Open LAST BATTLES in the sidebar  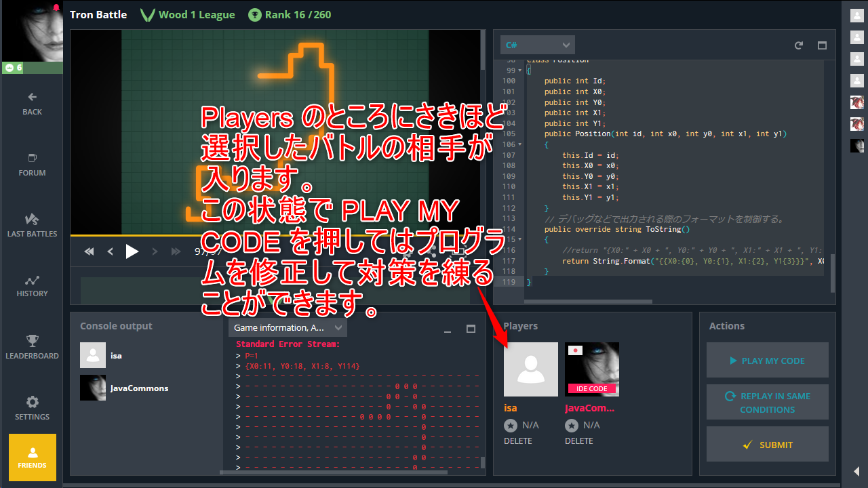pyautogui.click(x=32, y=226)
